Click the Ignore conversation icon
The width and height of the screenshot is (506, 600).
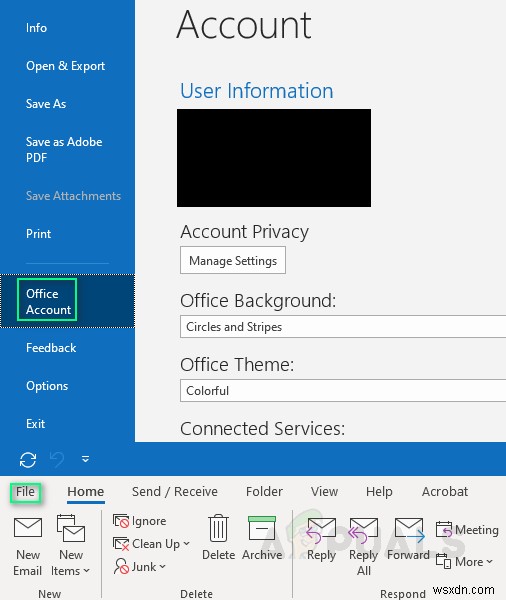pyautogui.click(x=121, y=521)
